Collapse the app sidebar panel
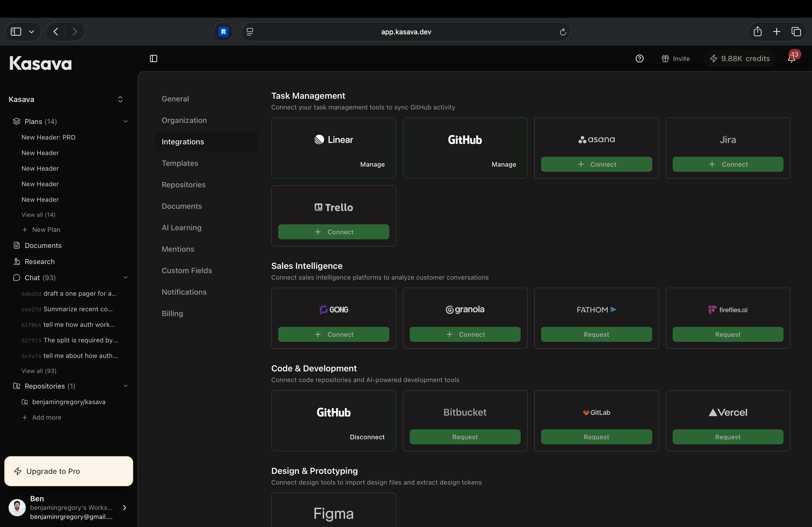Screen dimensions: 812x527 (x=154, y=59)
